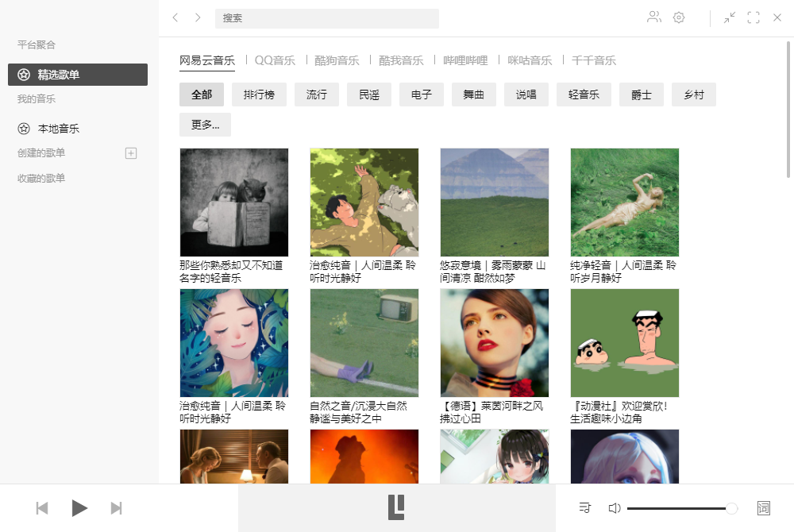Image resolution: width=794 pixels, height=532 pixels.
Task: Click the Listen1 logo in player bar
Action: [396, 507]
